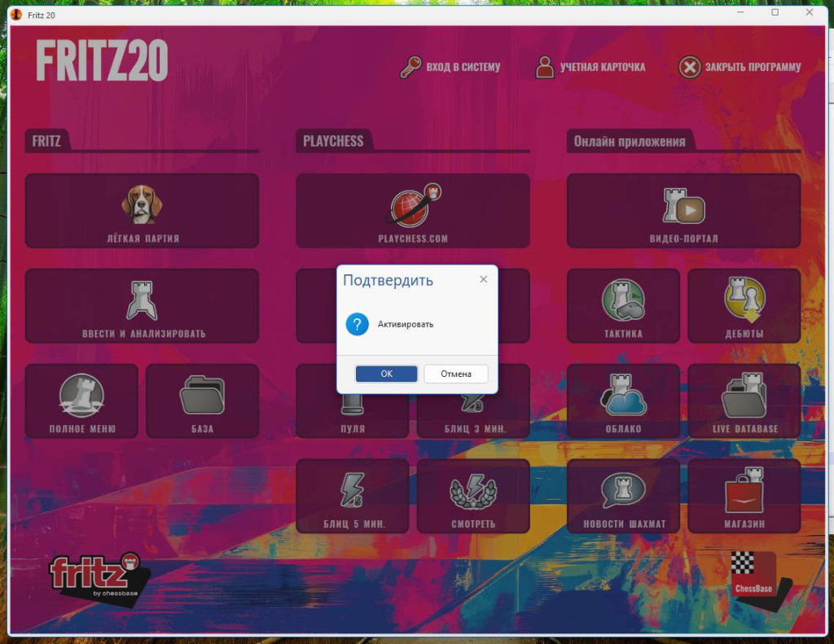Open the Облако cloud tile

[623, 401]
